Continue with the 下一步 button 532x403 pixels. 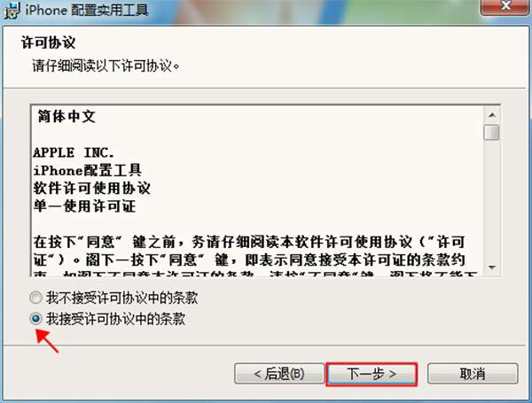pos(372,374)
